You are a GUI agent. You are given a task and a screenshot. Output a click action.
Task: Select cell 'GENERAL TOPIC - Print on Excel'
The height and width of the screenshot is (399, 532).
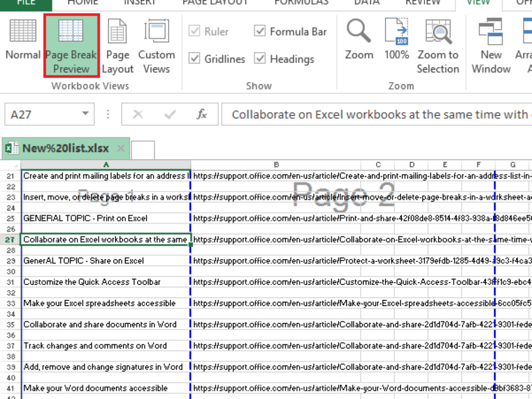pyautogui.click(x=106, y=219)
